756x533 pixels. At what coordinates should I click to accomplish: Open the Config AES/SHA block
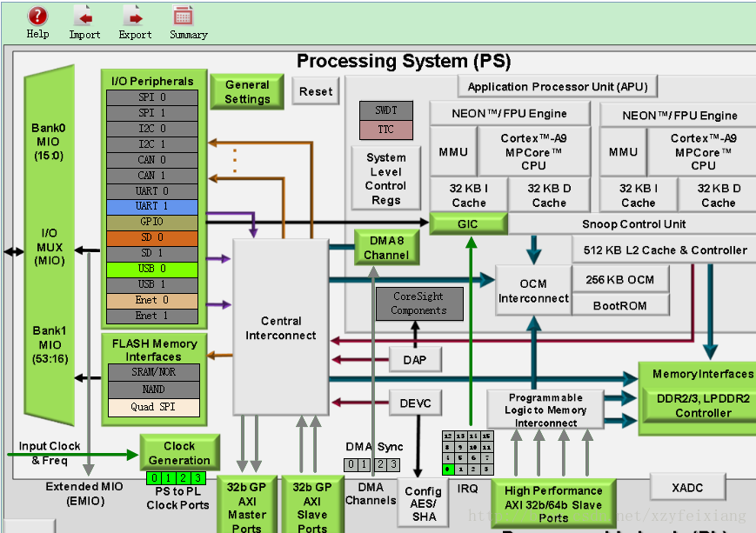pyautogui.click(x=424, y=503)
